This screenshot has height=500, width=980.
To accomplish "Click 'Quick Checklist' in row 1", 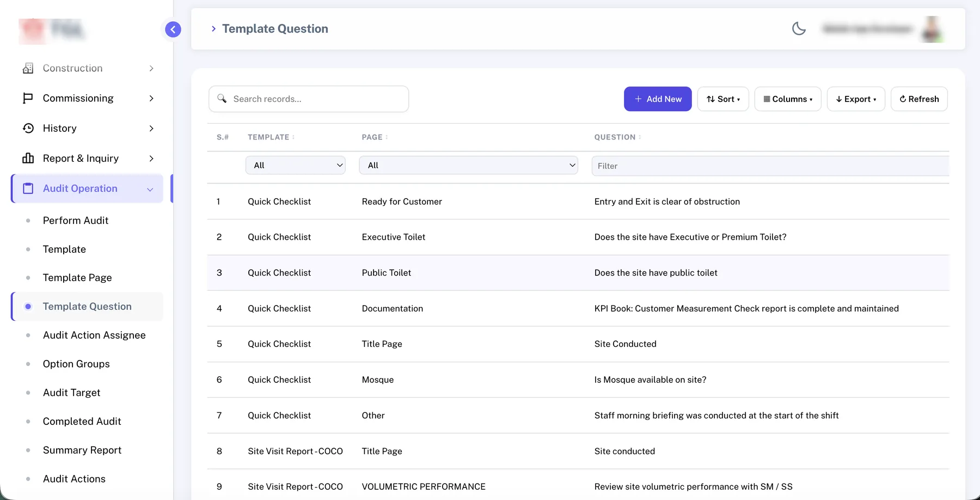I will pyautogui.click(x=279, y=202).
